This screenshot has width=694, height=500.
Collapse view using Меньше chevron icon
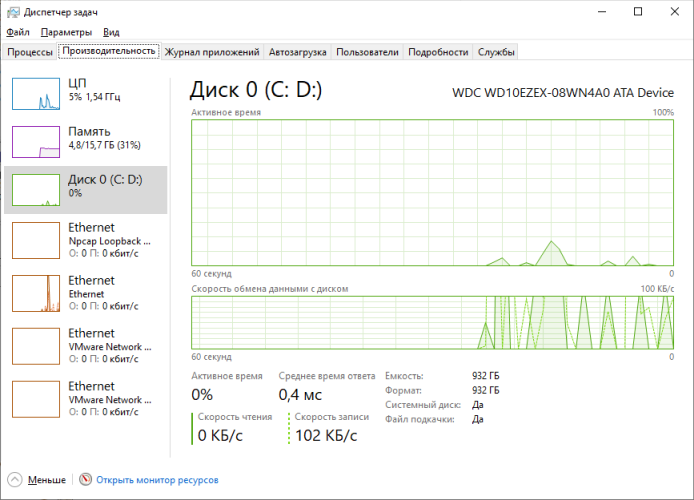[16, 480]
